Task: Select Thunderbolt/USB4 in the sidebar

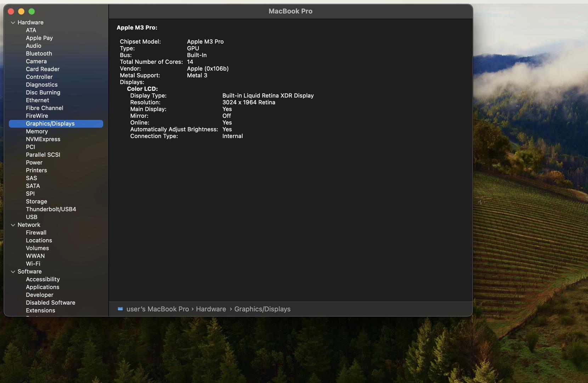Action: click(51, 210)
